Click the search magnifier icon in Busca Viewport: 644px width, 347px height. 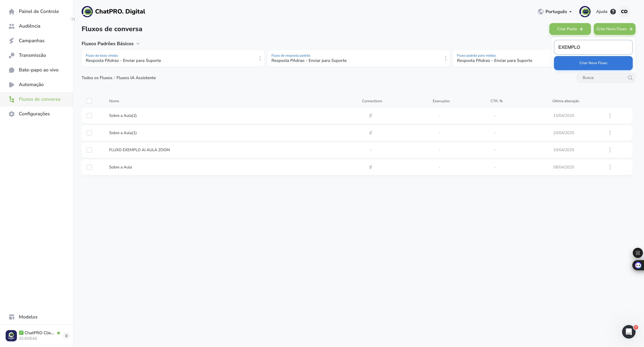click(x=630, y=78)
